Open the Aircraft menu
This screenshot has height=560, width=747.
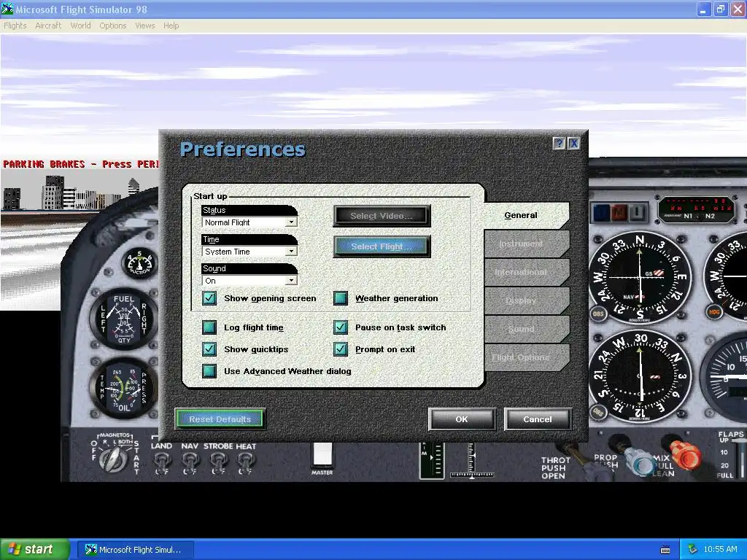click(x=48, y=26)
